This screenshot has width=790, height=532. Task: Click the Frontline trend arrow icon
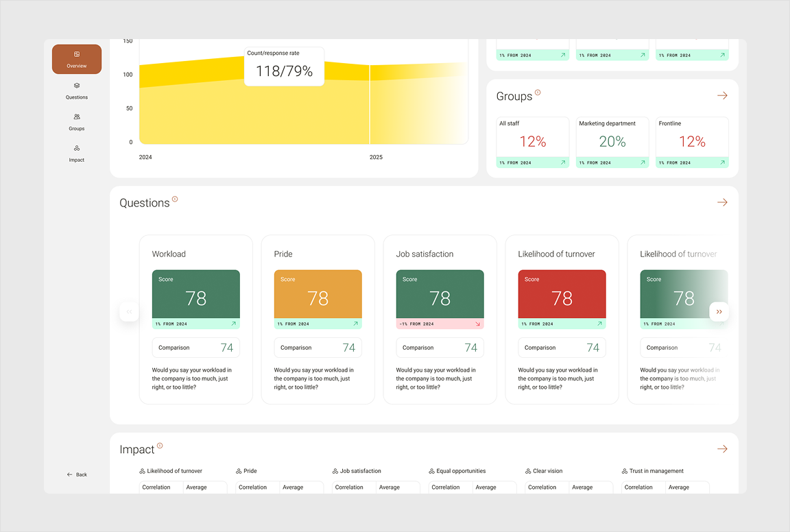[x=722, y=162]
